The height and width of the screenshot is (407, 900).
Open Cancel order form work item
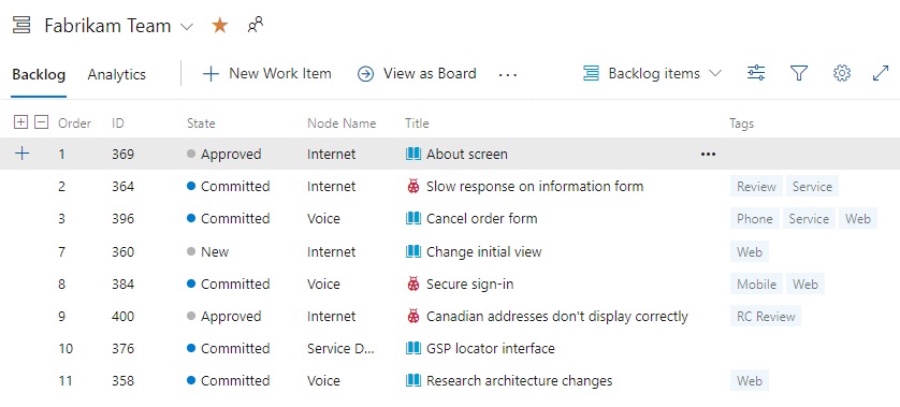[x=481, y=219]
